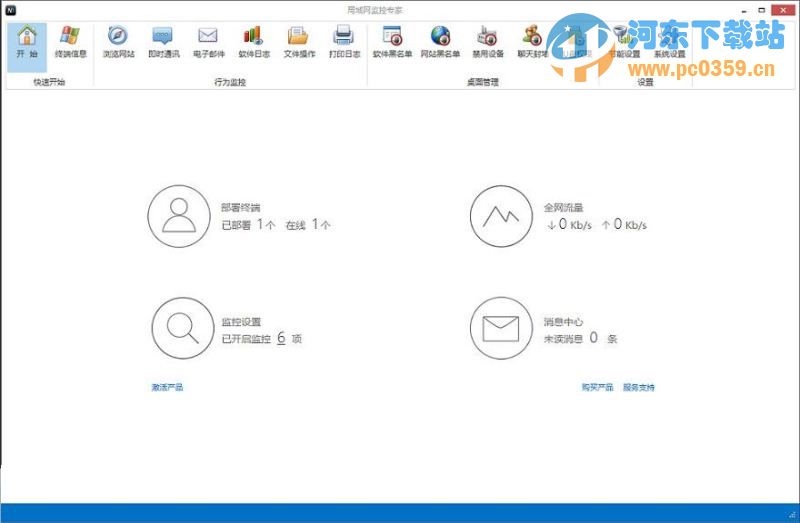800x523 pixels.
Task: Open 即时通讯 instant messaging monitor
Action: coord(163,42)
